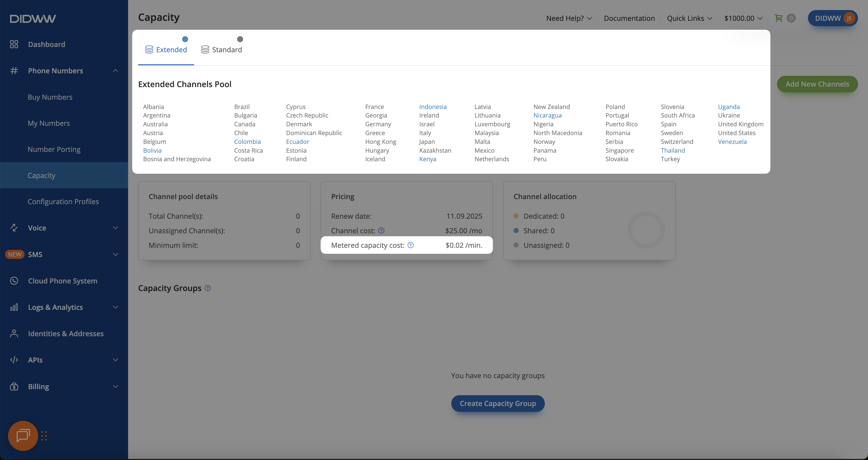Switch to the Standard tab
The height and width of the screenshot is (460, 868).
[221, 49]
